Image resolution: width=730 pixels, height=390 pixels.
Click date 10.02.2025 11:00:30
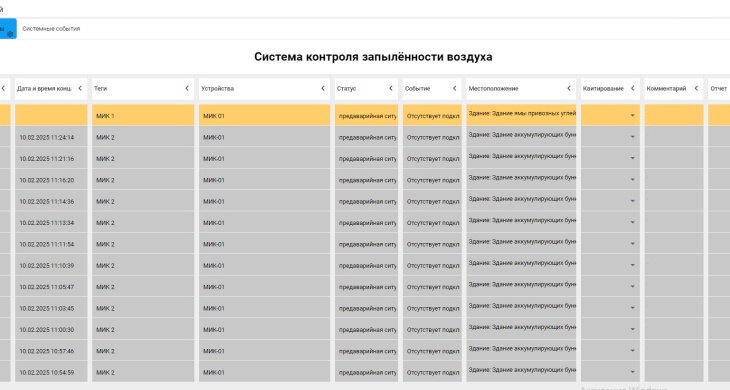(47, 330)
